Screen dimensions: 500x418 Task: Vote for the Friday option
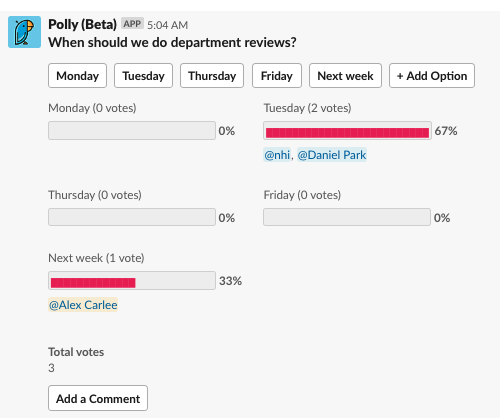tap(277, 76)
